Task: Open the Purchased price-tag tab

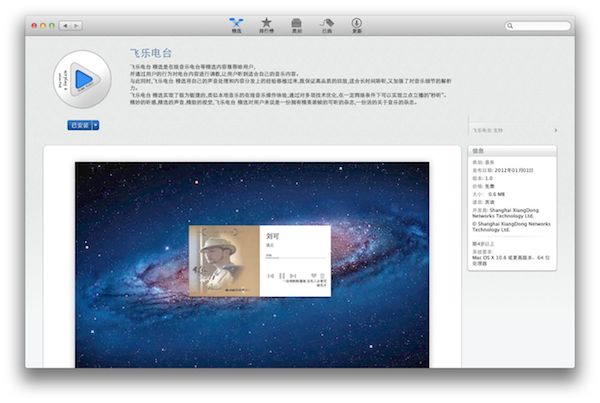Action: pos(327,25)
